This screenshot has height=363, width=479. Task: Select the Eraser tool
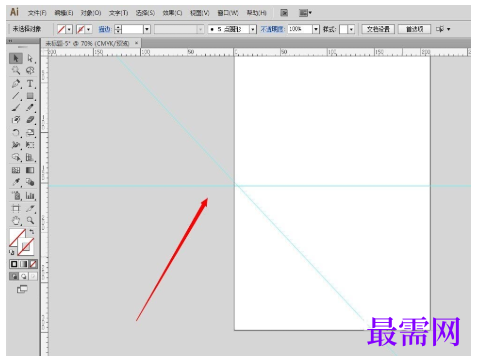(x=30, y=120)
